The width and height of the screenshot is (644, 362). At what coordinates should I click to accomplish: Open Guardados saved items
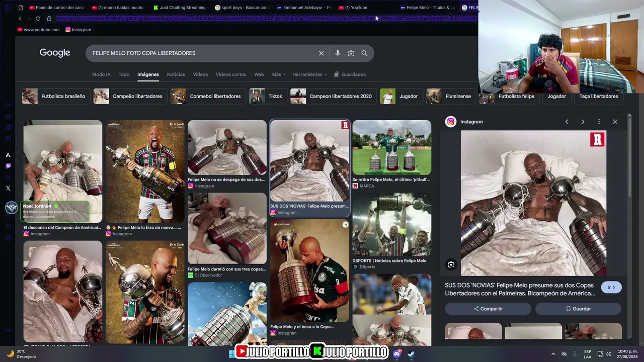pyautogui.click(x=350, y=74)
